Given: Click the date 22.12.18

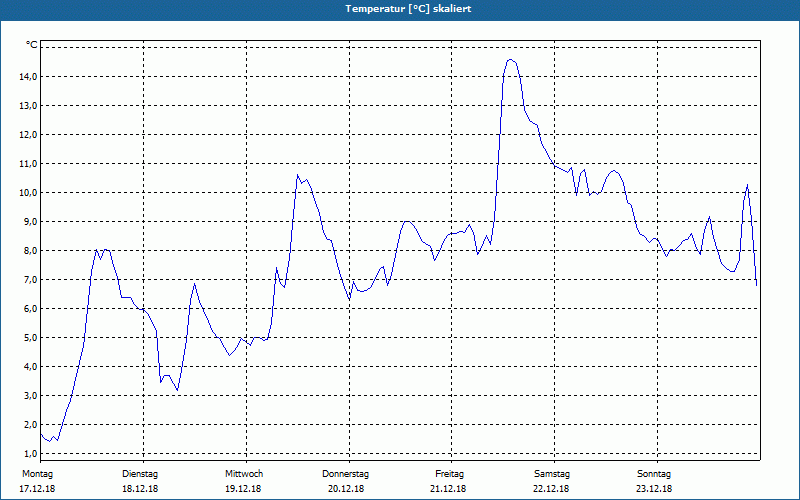Looking at the screenshot, I should pyautogui.click(x=551, y=489).
